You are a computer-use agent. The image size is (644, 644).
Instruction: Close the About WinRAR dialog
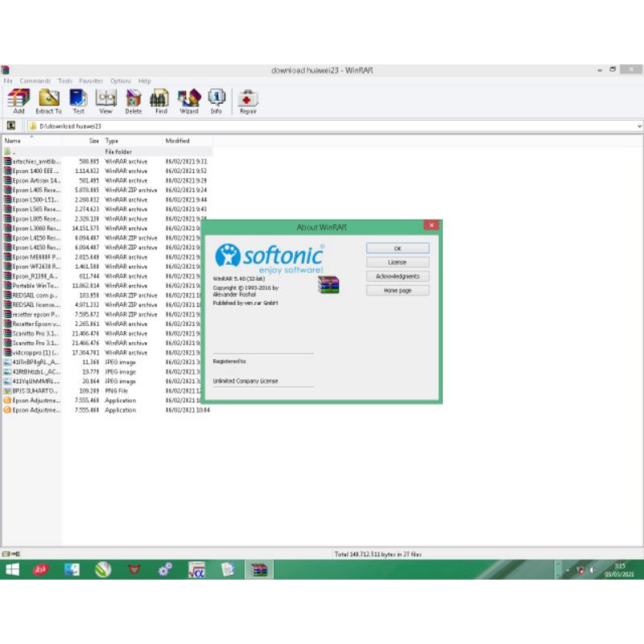[x=431, y=225]
